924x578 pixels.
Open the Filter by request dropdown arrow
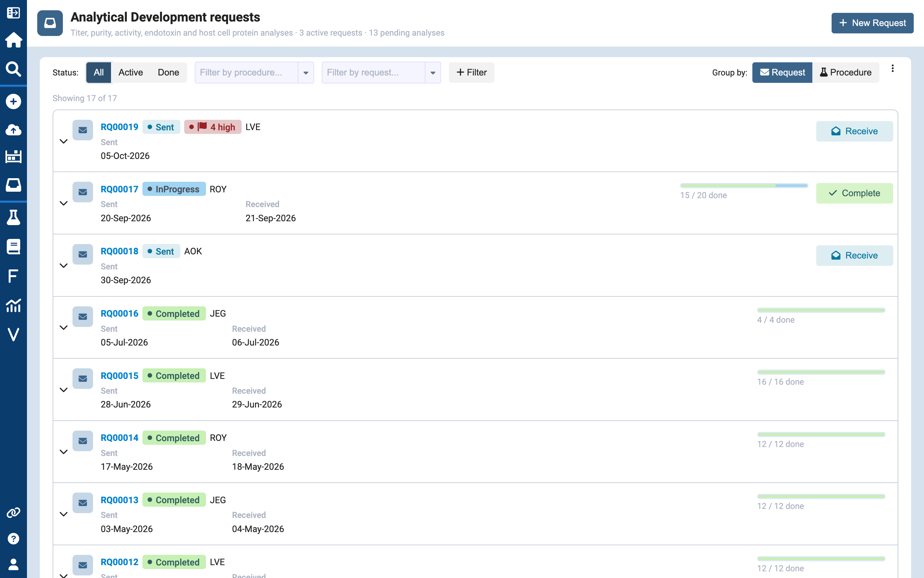tap(433, 73)
